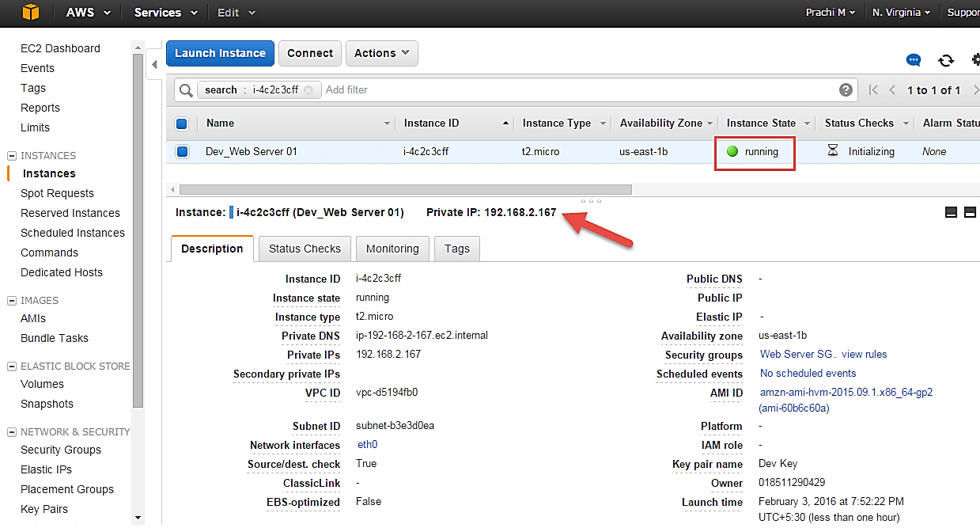Uncheck the Dev_Web Server 01 row checkbox
This screenshot has width=980, height=528.
182,151
